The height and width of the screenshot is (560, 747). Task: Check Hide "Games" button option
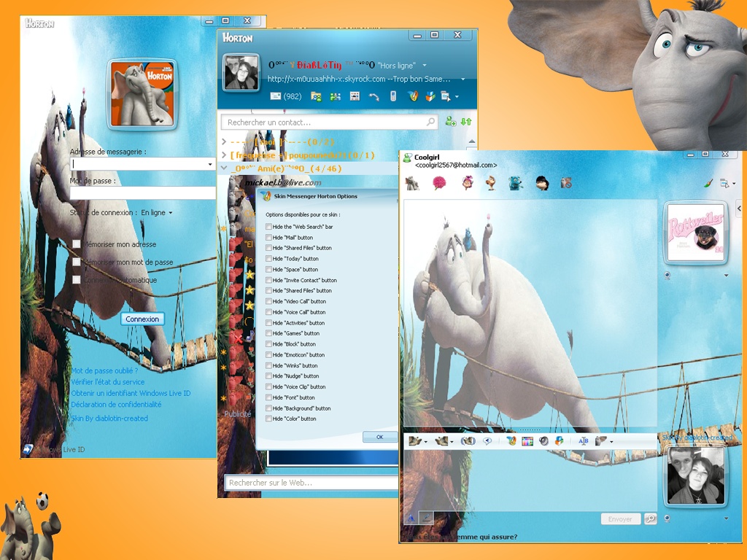coord(268,333)
